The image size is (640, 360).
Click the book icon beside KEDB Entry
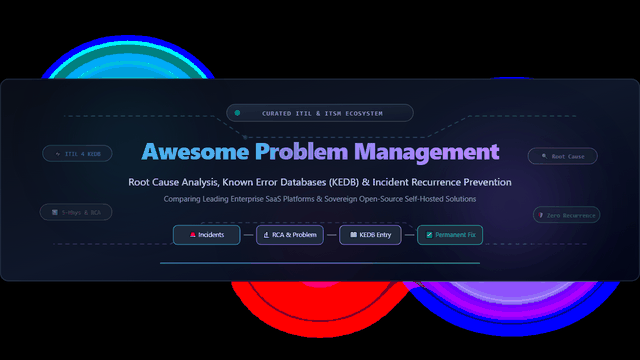pyautogui.click(x=353, y=235)
